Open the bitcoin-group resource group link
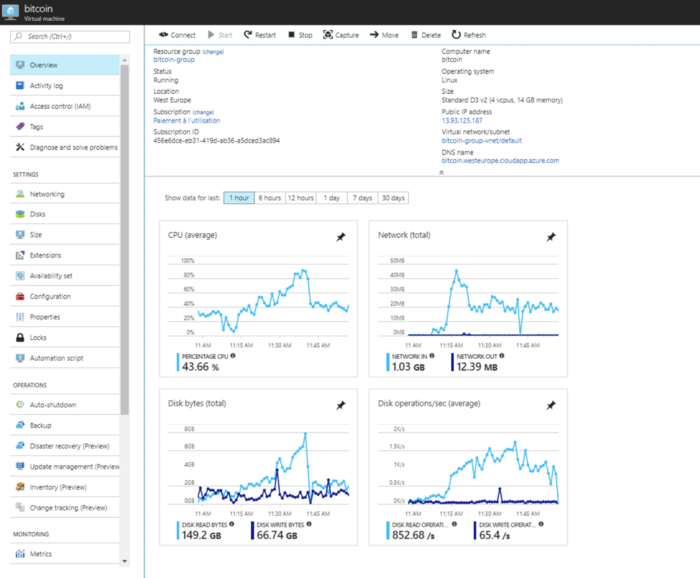The image size is (700, 578). (x=174, y=59)
